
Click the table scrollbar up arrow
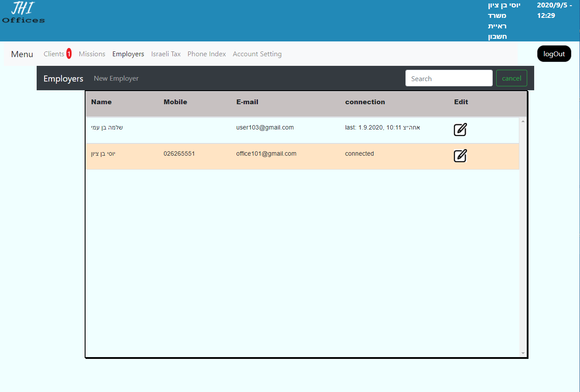tap(523, 121)
